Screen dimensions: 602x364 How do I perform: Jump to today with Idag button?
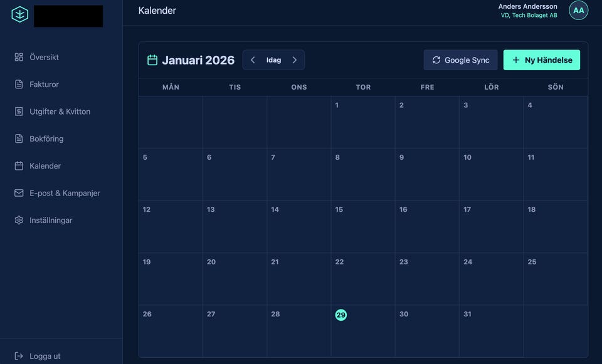click(x=273, y=60)
